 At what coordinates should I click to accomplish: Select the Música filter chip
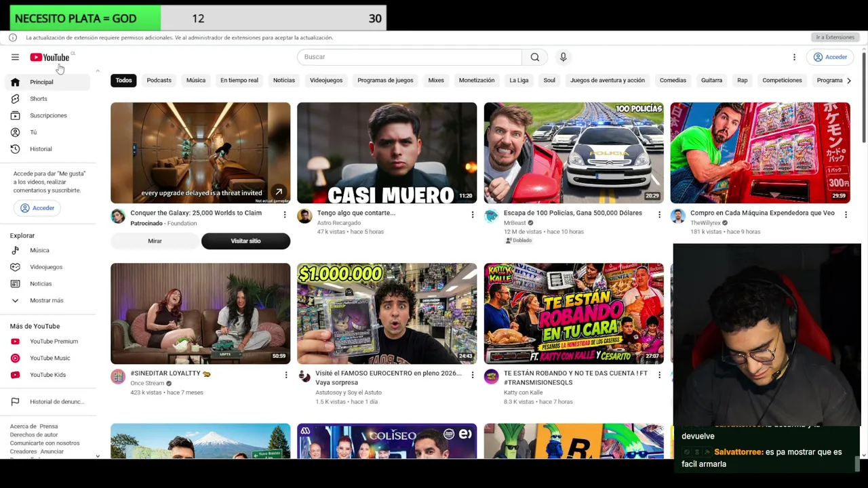[196, 81]
